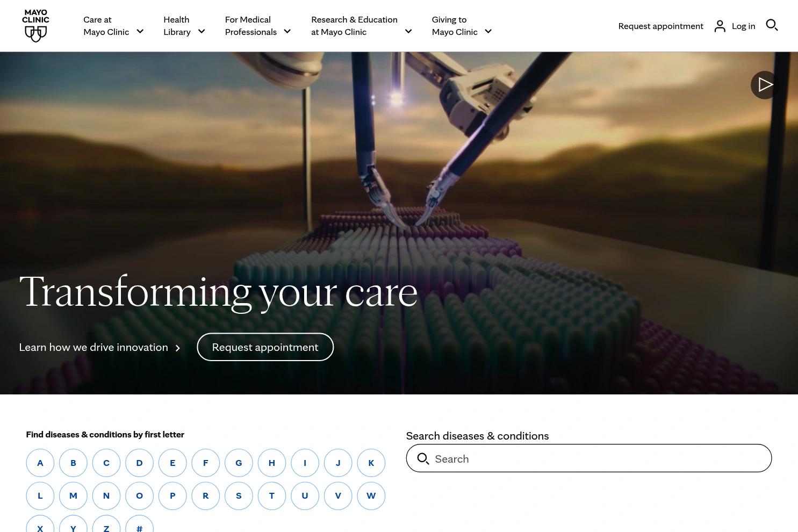Click the search magnifier in diseases search box
Screen dimensions: 798x532
point(423,459)
